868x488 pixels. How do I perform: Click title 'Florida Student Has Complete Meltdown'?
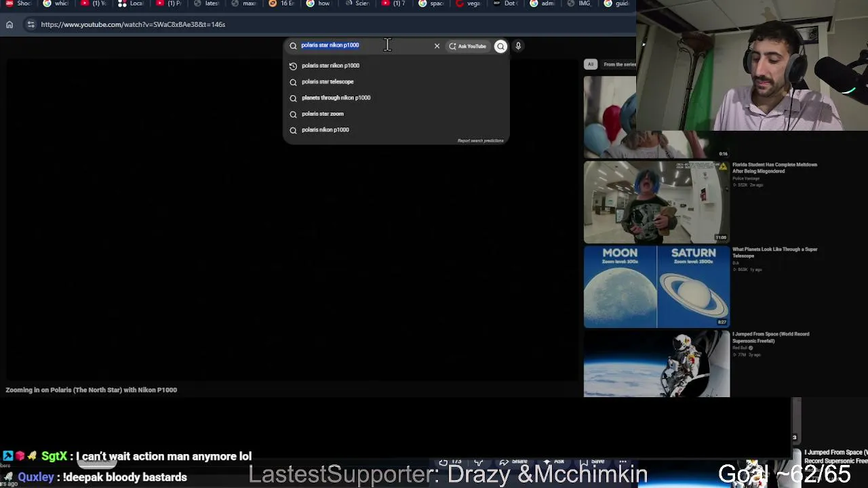point(774,167)
